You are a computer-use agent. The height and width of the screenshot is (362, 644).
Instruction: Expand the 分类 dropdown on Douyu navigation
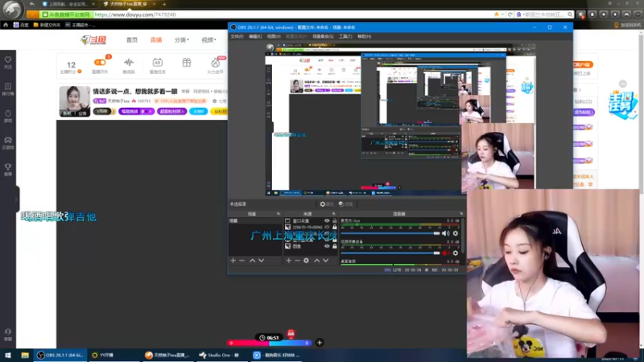point(182,39)
